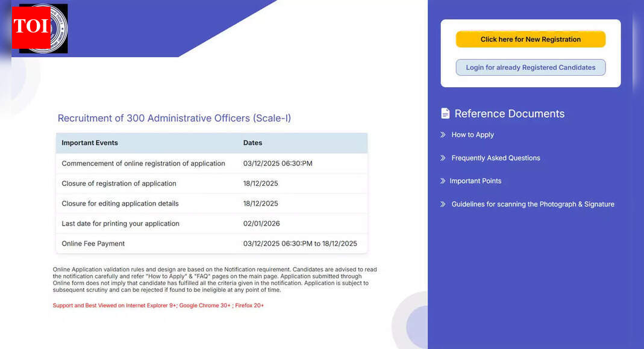Open the How to Apply document

tap(474, 135)
